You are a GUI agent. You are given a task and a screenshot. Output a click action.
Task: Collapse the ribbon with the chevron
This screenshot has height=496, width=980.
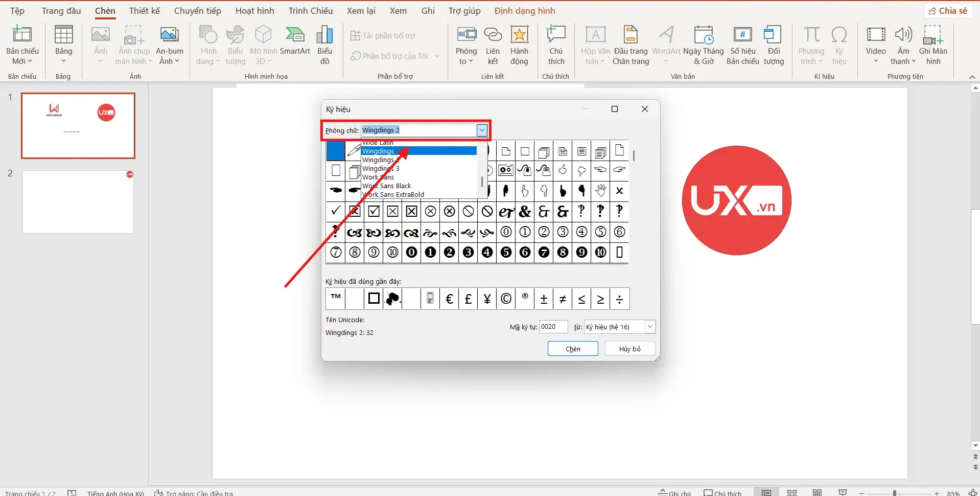[x=972, y=77]
